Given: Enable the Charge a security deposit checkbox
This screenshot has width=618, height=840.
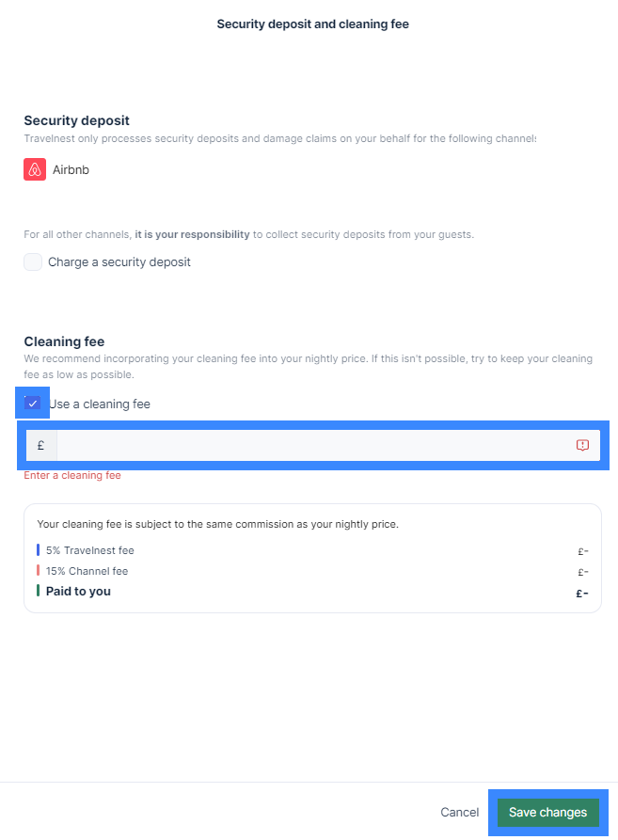Looking at the screenshot, I should (33, 262).
